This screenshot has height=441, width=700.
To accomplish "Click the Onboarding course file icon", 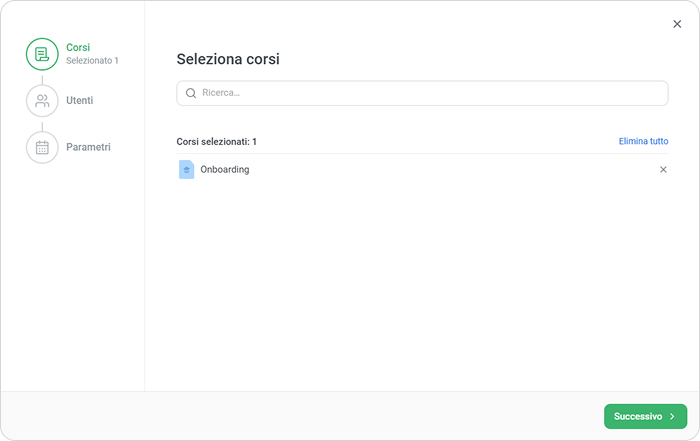I will click(186, 169).
